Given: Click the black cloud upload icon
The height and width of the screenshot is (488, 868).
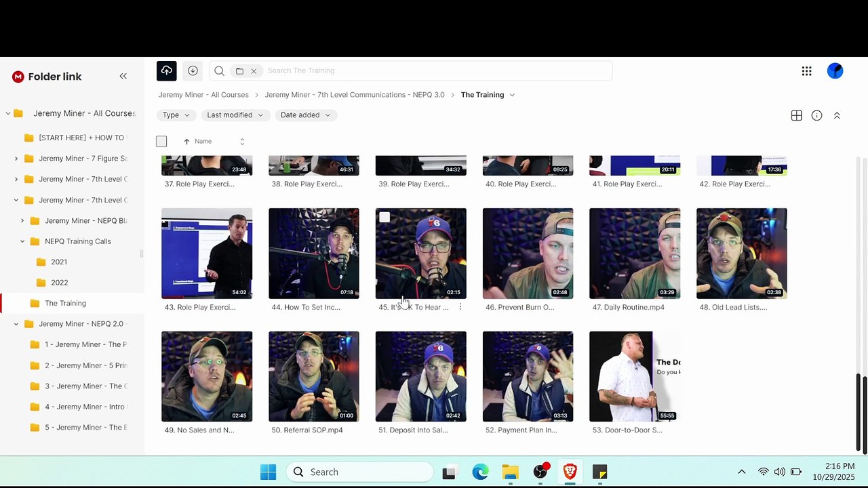Looking at the screenshot, I should click(x=167, y=70).
